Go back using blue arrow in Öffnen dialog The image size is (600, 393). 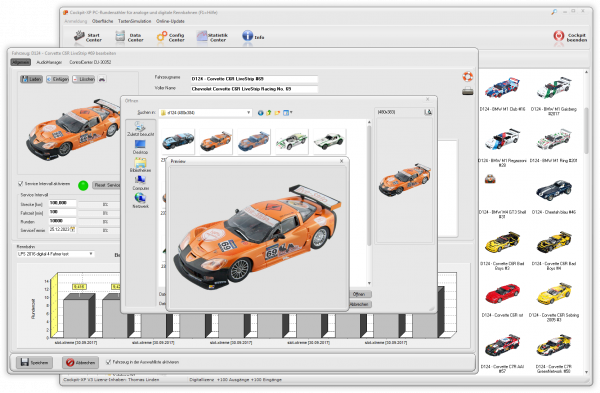[x=260, y=113]
